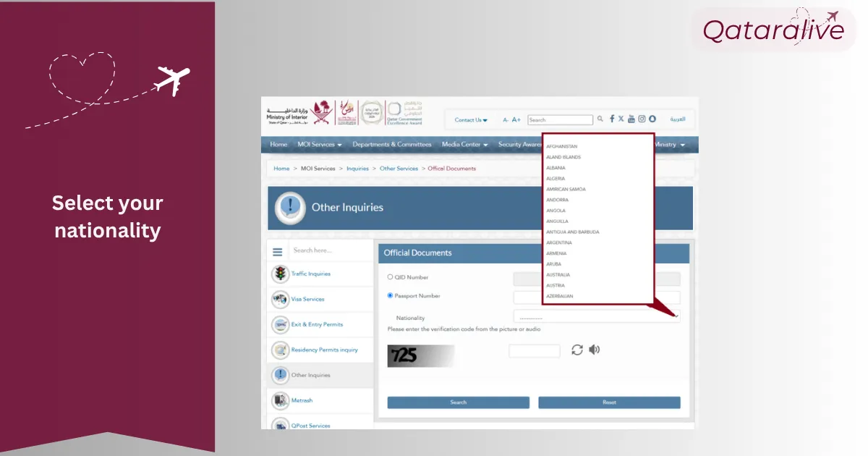Follow the Other Services breadcrumb link
Screen dimensions: 868x456
(399, 169)
